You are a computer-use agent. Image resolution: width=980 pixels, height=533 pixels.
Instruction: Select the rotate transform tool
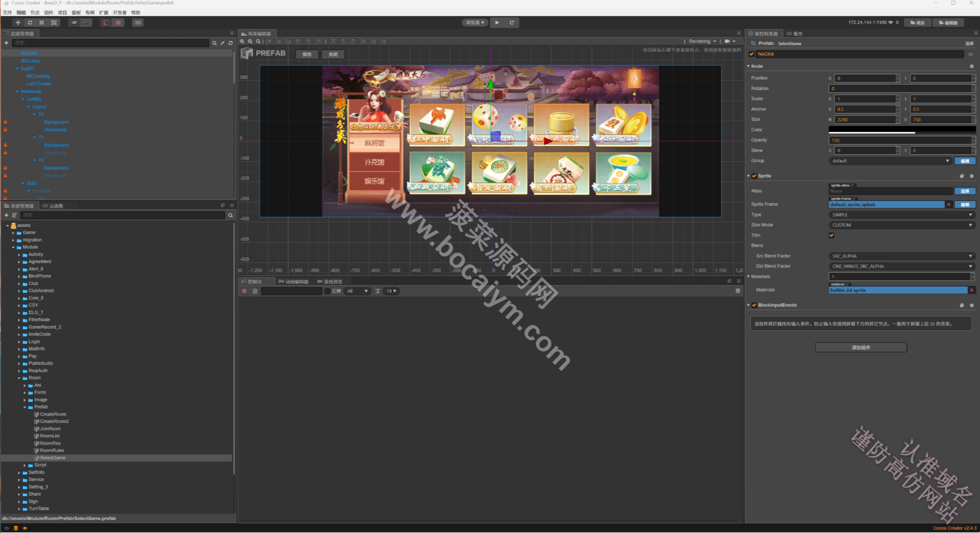(x=30, y=23)
